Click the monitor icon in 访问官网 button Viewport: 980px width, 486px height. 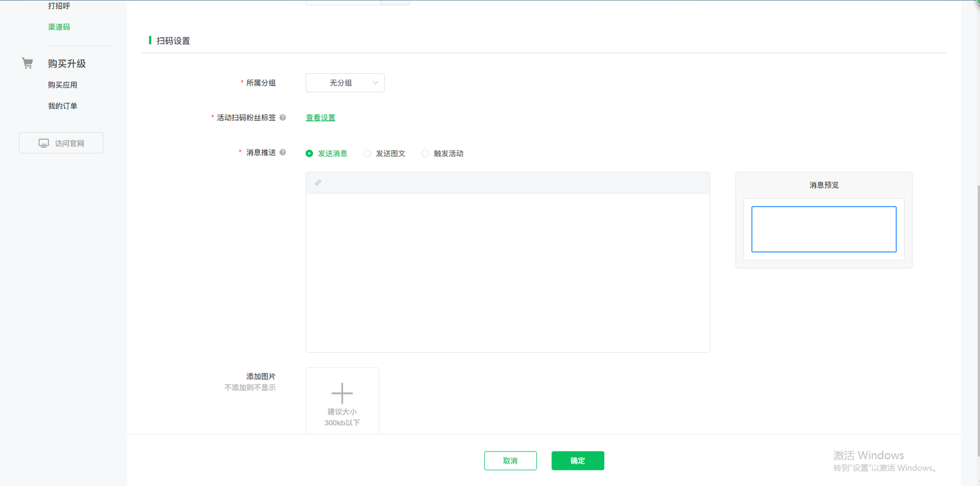(x=44, y=143)
